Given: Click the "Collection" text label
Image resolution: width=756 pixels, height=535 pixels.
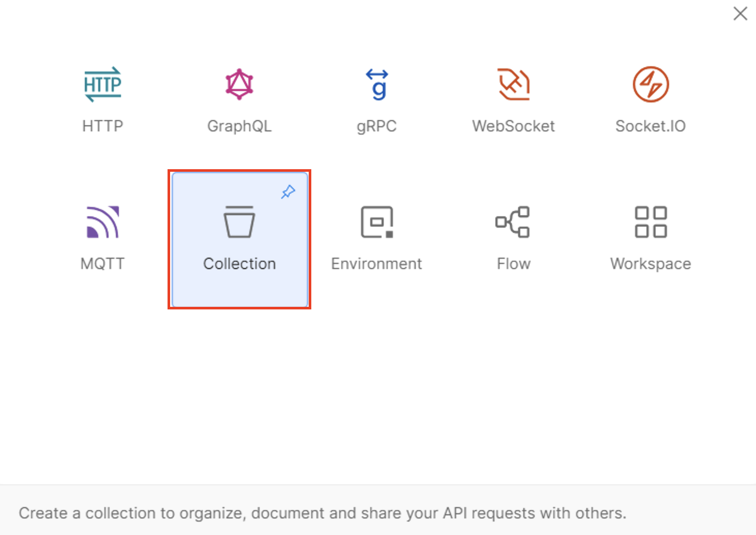Looking at the screenshot, I should coord(239,264).
